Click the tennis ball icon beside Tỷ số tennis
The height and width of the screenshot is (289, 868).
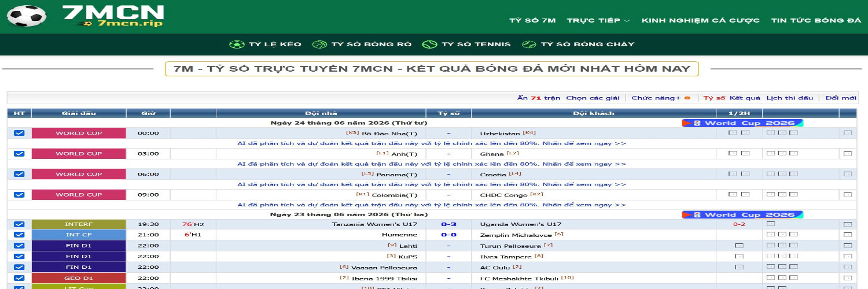[x=429, y=45]
